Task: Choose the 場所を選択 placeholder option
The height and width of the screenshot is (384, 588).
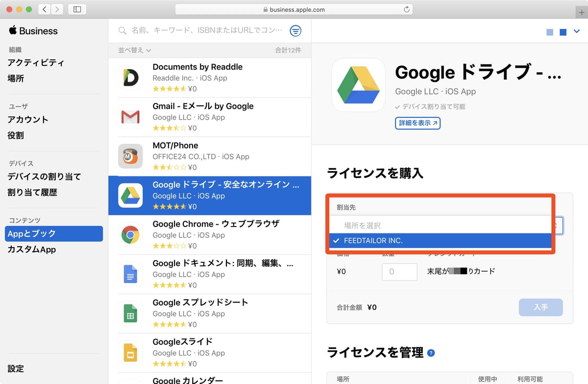Action: (x=441, y=226)
